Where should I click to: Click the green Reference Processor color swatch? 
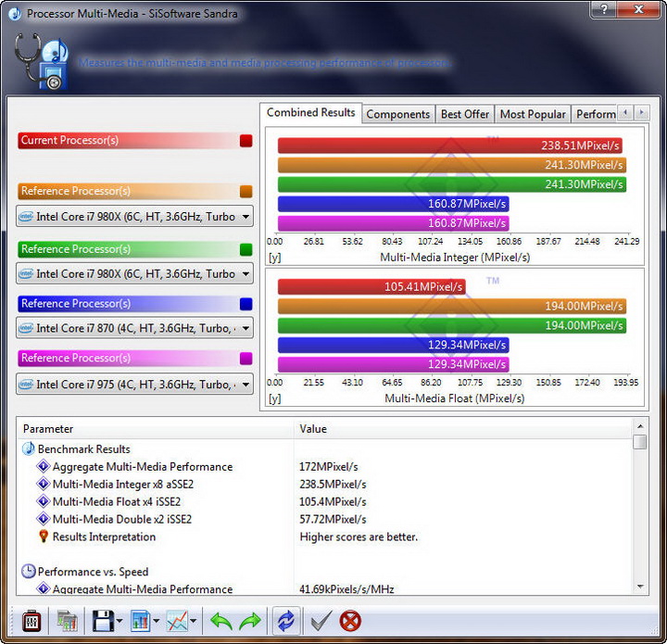pos(245,249)
